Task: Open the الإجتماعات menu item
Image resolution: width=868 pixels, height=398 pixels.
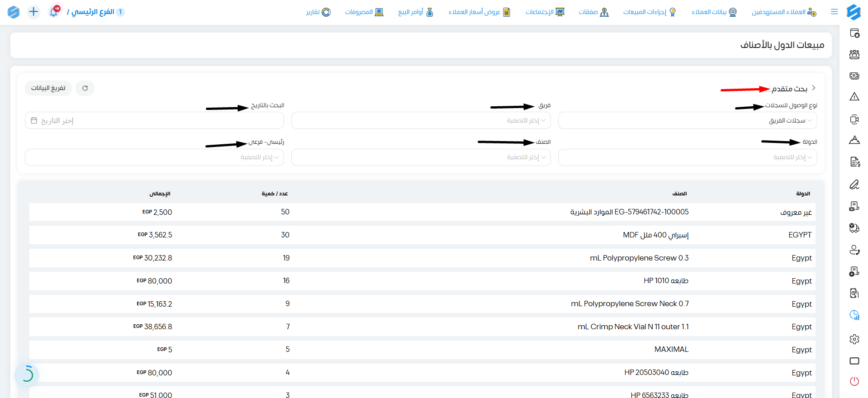Action: coord(545,12)
